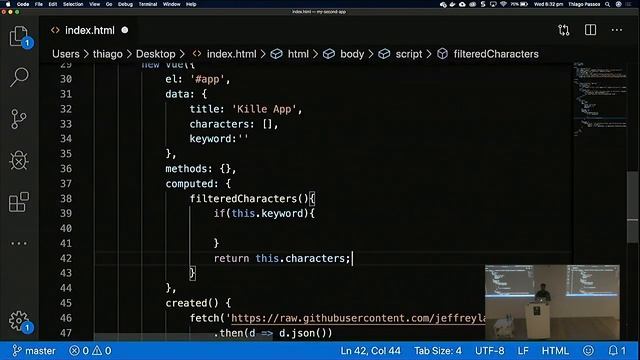
Task: Click 'if(this.keyword){' on line 39
Action: 264,213
